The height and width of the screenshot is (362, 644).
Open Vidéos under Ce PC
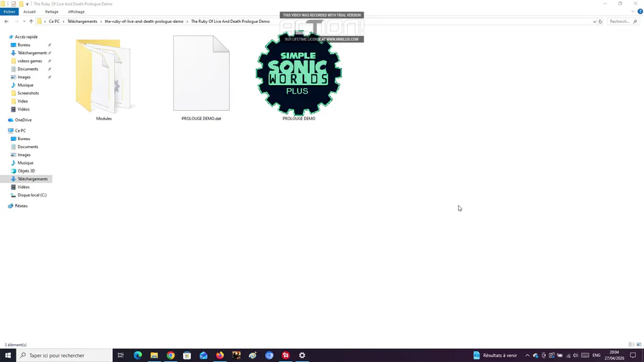coord(24,187)
